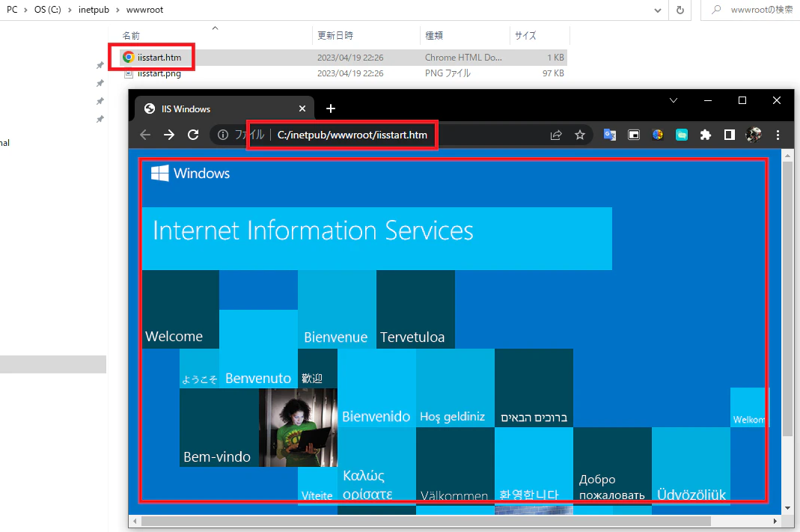The image size is (800, 532).
Task: Click wwwroot breadcrumb segment
Action: 145,10
